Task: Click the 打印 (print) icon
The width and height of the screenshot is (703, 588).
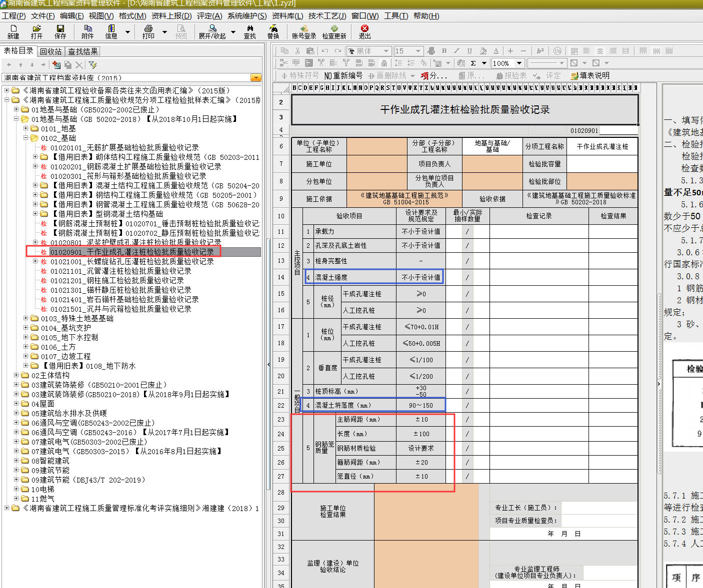Action: coord(148,32)
